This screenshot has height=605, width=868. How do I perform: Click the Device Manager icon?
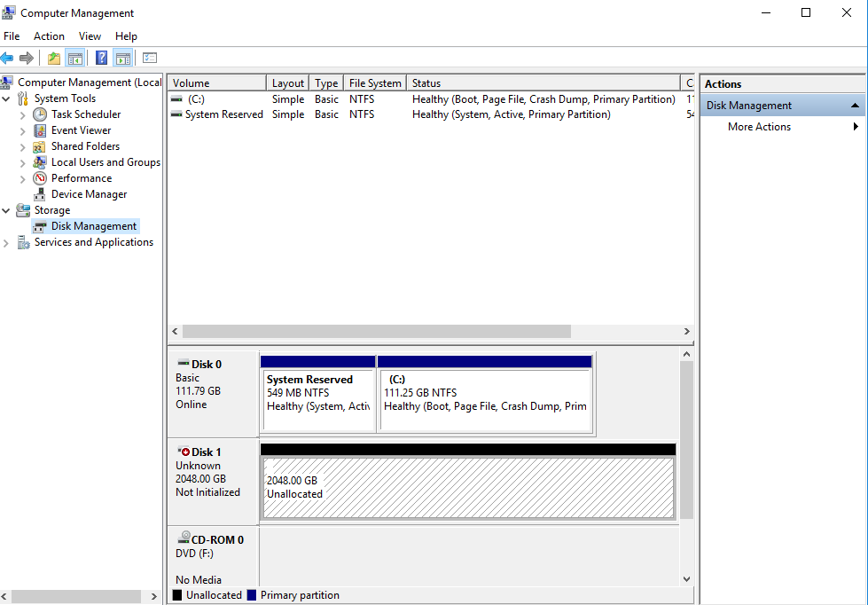[x=39, y=194]
